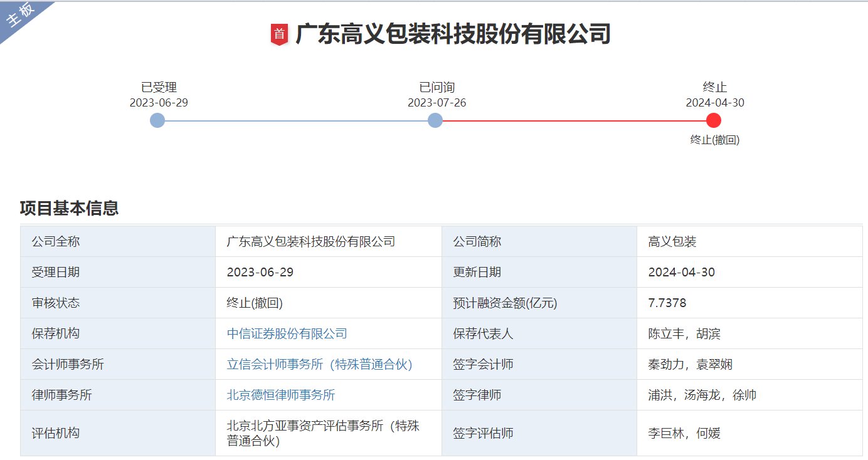
Task: Click the 2023-06-29 value in the table
Action: tap(260, 273)
